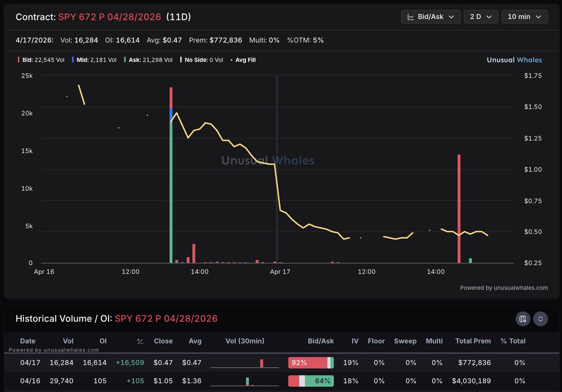Sort table by Floor column
The image size is (562, 392).
(376, 341)
